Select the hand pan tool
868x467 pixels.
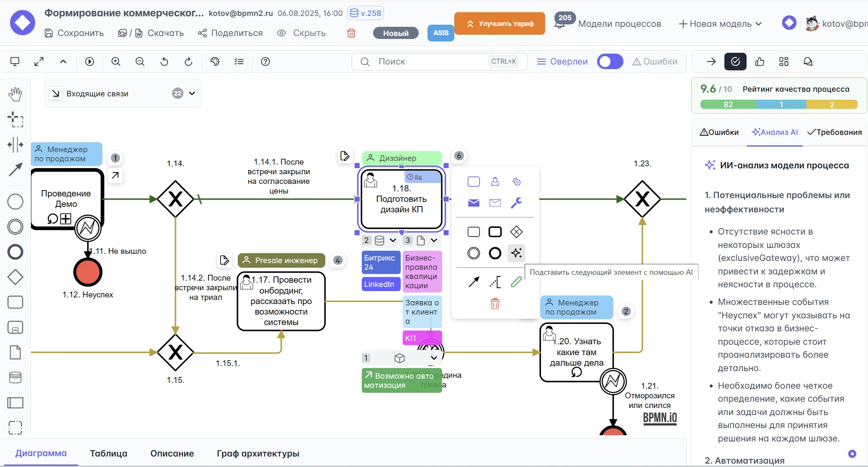pyautogui.click(x=15, y=94)
